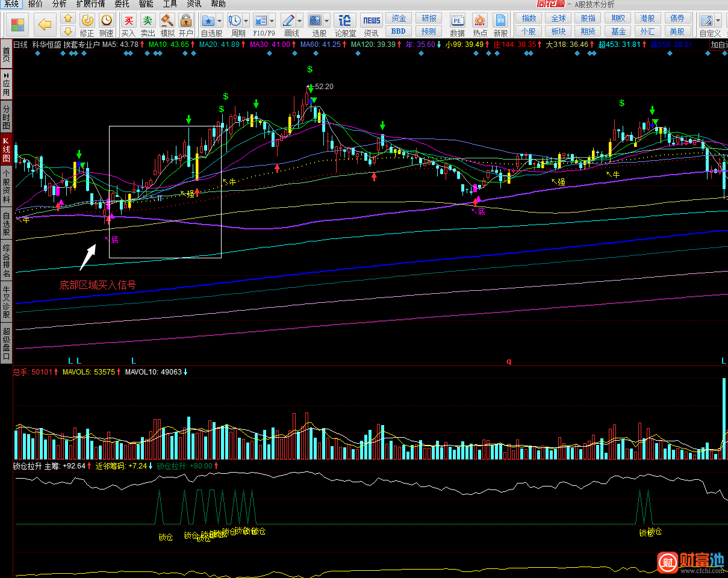Click the BBD button
Image resolution: width=728 pixels, height=578 pixels.
pyautogui.click(x=398, y=31)
